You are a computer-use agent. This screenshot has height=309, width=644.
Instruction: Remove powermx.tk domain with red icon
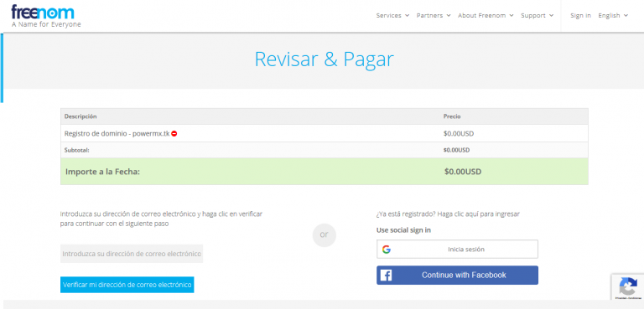[x=174, y=133]
